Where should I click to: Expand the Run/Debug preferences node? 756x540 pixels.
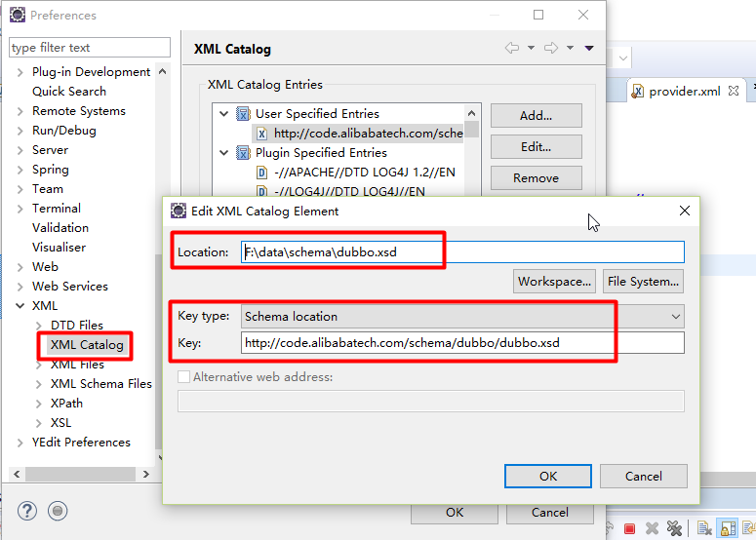[20, 131]
